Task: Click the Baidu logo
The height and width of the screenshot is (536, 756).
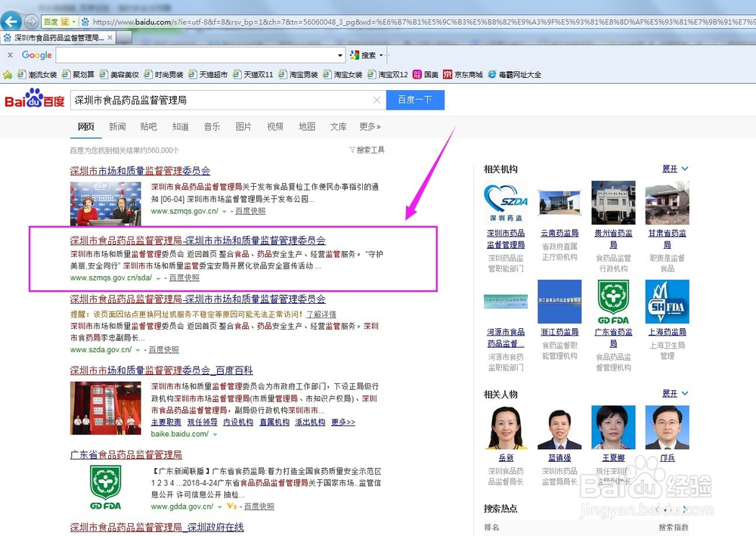Action: point(34,98)
